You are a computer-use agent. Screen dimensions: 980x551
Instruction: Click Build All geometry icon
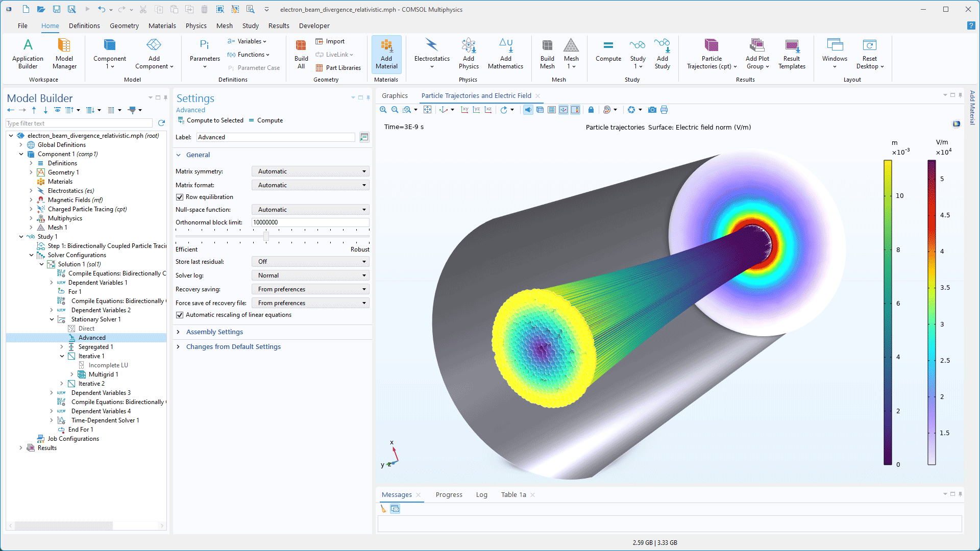301,54
